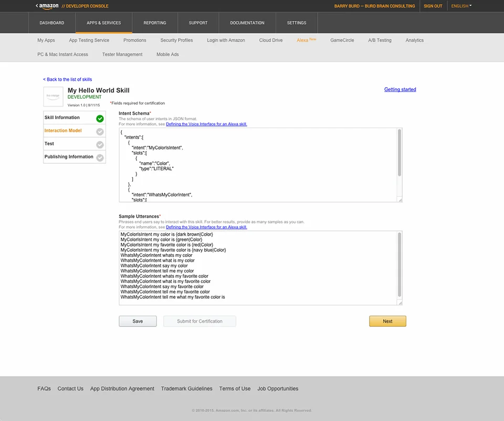This screenshot has height=421, width=504.
Task: Open Cloud Drive section
Action: (271, 40)
